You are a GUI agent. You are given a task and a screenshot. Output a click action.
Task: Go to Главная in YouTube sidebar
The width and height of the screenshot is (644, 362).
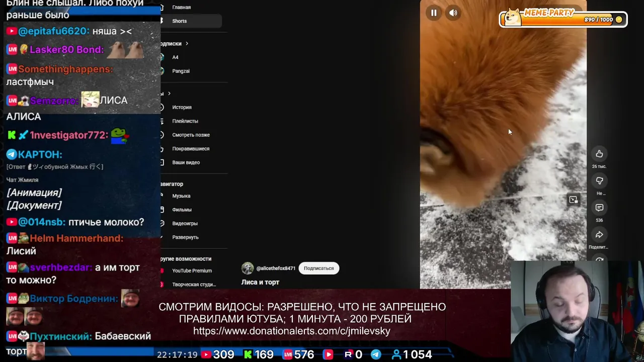pos(182,8)
